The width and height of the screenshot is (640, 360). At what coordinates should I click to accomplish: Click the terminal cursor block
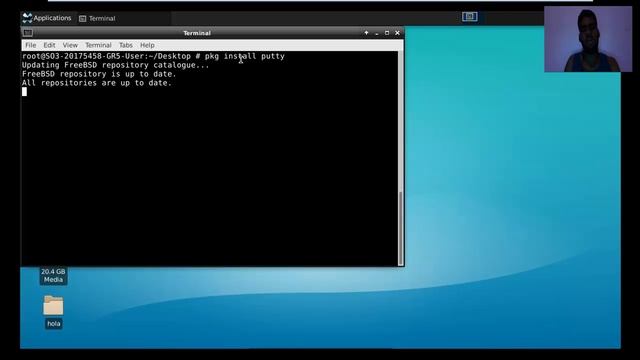click(x=24, y=92)
